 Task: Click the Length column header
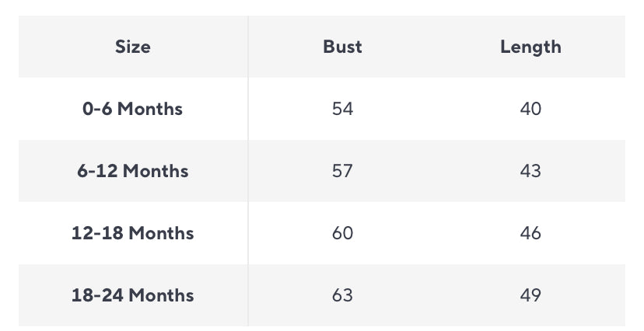(530, 47)
